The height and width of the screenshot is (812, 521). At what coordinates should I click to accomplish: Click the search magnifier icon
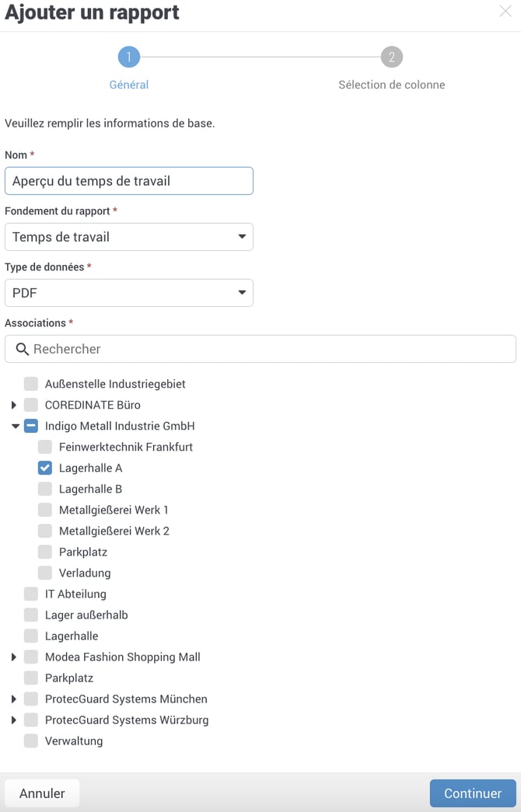point(22,348)
